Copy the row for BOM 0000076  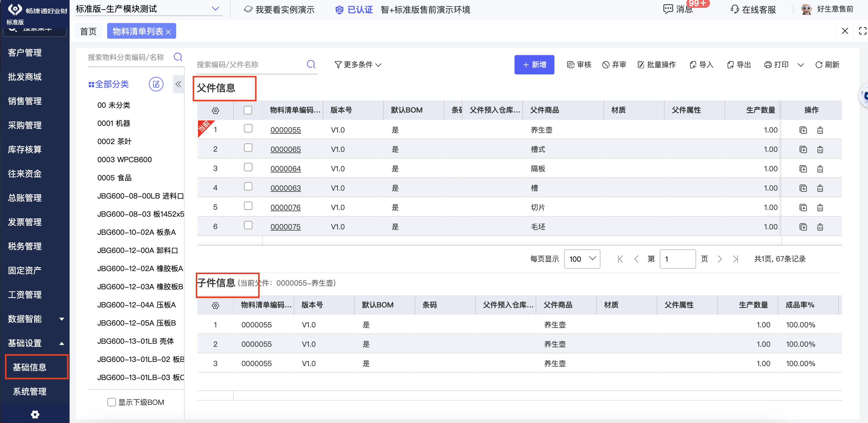(803, 208)
